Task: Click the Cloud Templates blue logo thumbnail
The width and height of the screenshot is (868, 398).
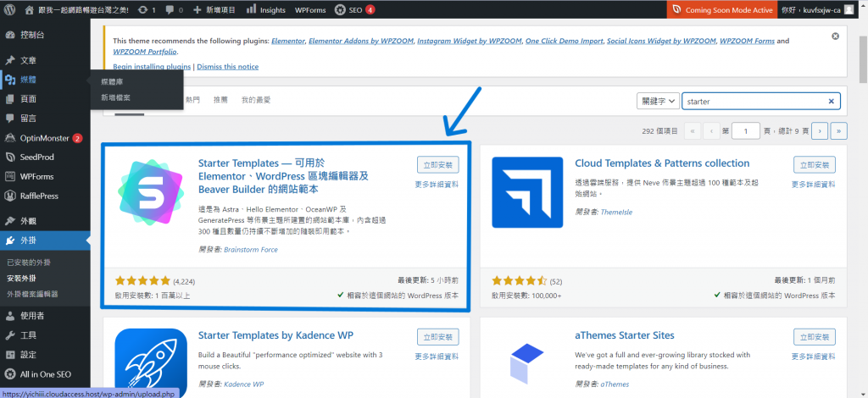Action: point(527,192)
